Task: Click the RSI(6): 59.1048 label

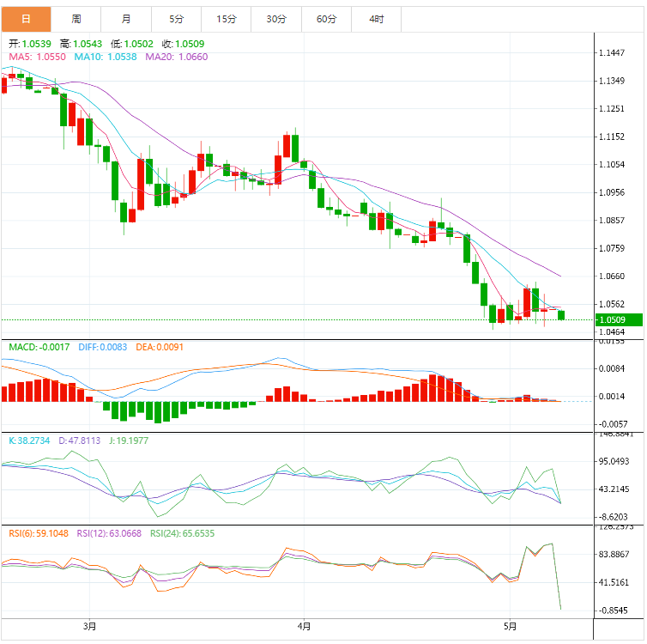Action: coord(39,534)
